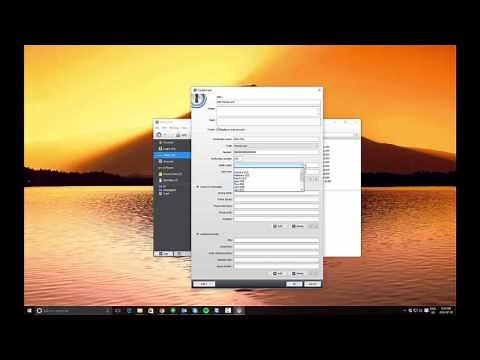Click the card Number field
Screen dimensions: 480x360
click(276, 152)
